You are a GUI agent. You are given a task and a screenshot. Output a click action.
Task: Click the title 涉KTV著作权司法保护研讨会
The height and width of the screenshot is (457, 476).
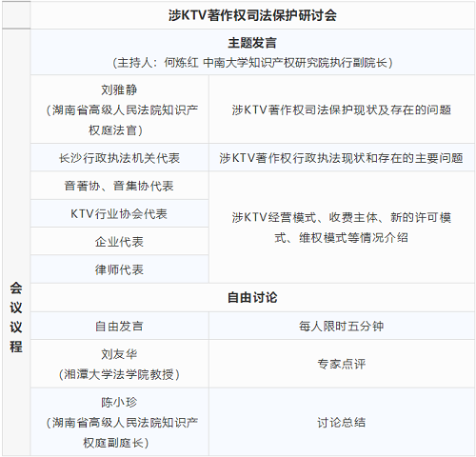pos(252,15)
